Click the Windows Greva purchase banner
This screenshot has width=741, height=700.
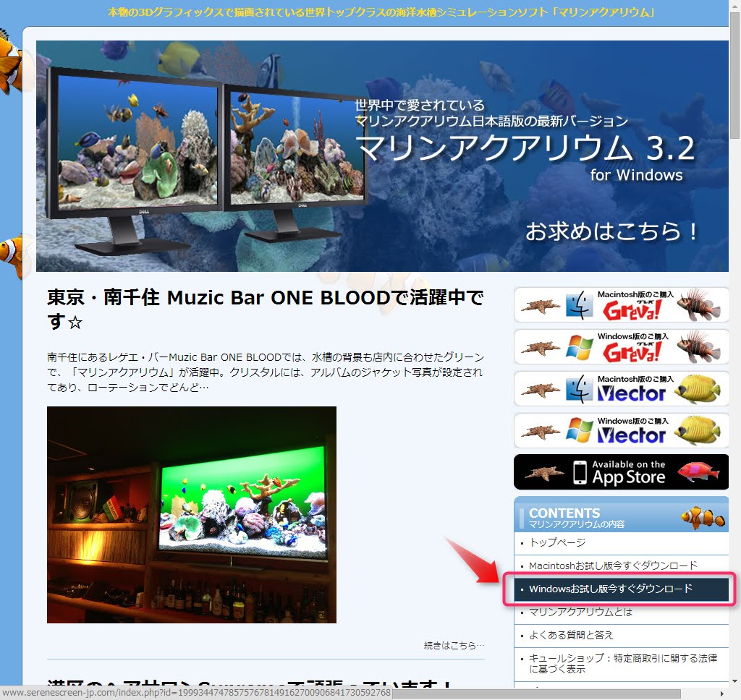621,346
